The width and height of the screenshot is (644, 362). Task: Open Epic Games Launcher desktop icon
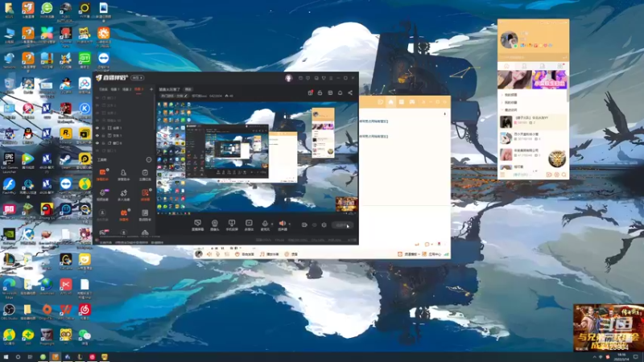9,161
